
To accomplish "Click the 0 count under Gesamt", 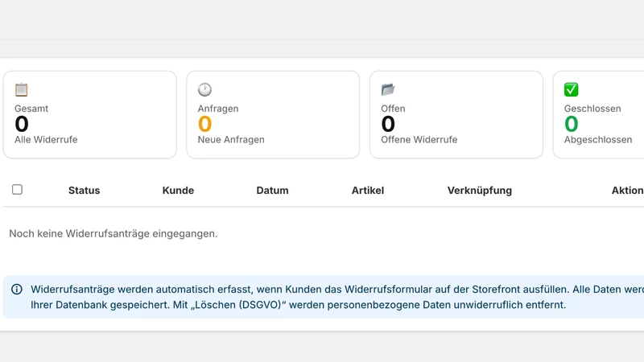I will (x=22, y=124).
